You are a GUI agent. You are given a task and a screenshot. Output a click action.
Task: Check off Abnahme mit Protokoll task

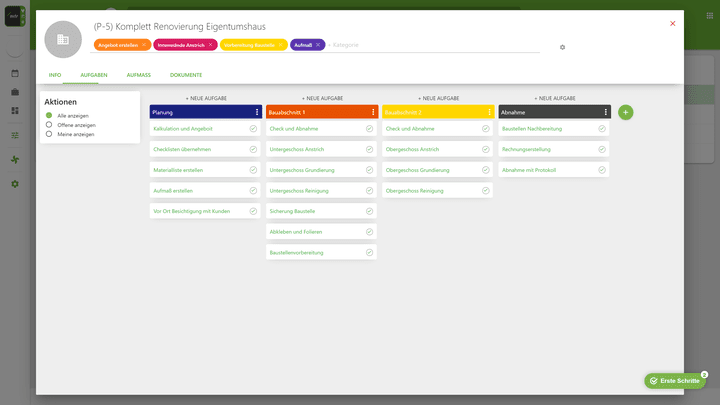tap(602, 170)
